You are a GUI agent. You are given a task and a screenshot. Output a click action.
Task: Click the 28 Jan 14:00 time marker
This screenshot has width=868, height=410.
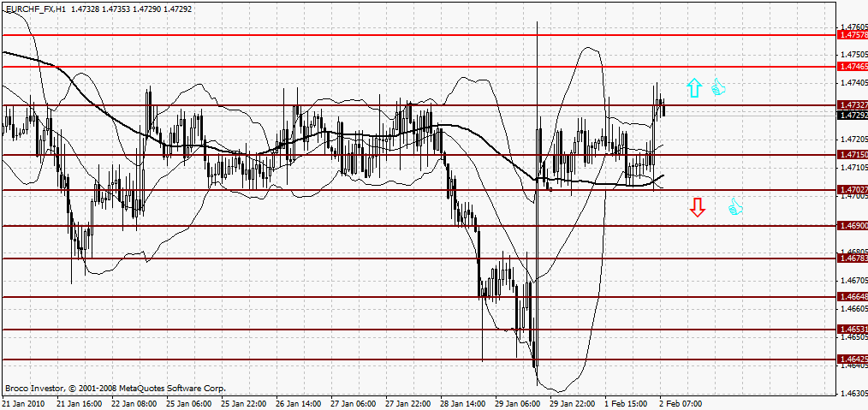pyautogui.click(x=462, y=402)
